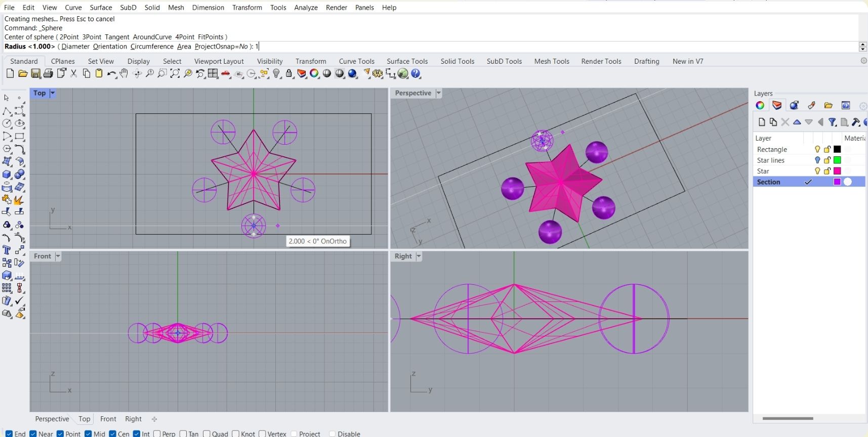868x437 pixels.
Task: Switch to the Mesh Tools toolbar tab
Action: point(552,61)
